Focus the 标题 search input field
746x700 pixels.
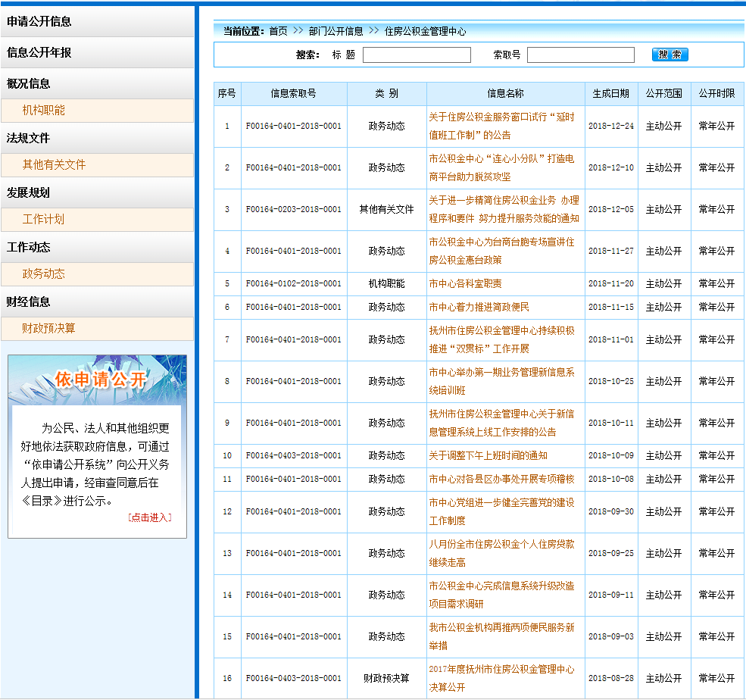(x=417, y=55)
